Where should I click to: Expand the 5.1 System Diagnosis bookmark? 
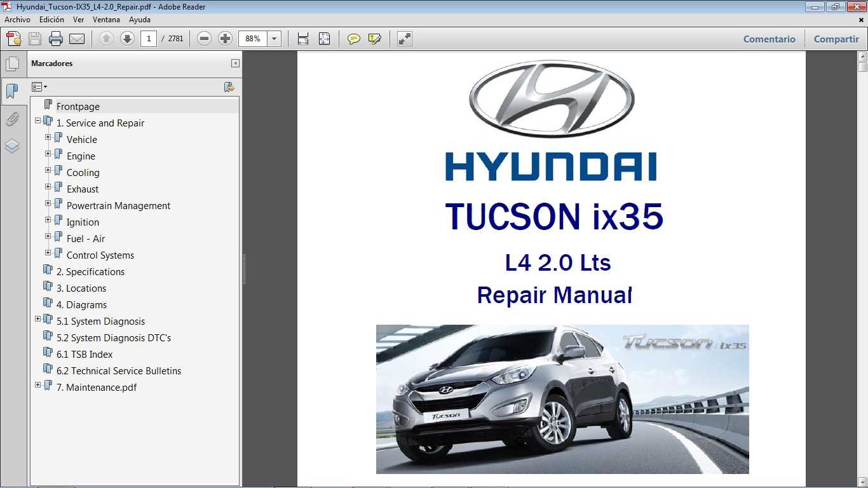pos(37,318)
